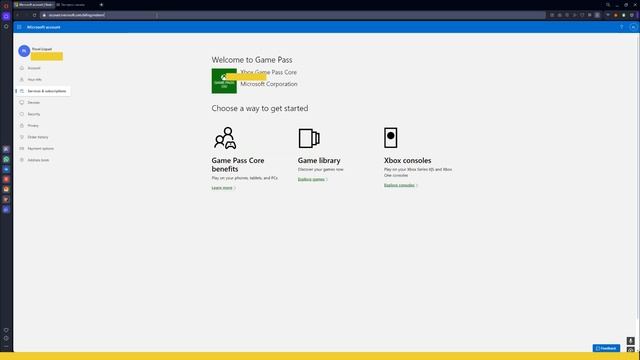This screenshot has height=360, width=640.
Task: Open the Explore consoles link
Action: tap(400, 185)
